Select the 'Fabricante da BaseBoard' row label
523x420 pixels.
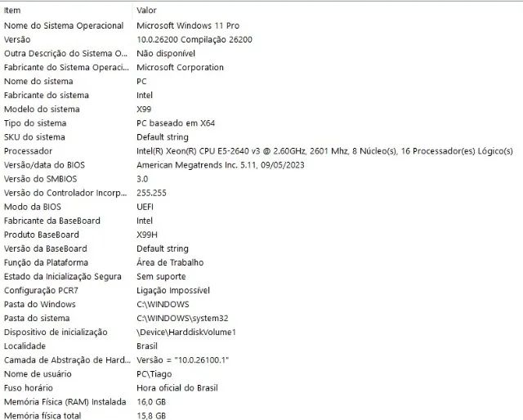52,221
